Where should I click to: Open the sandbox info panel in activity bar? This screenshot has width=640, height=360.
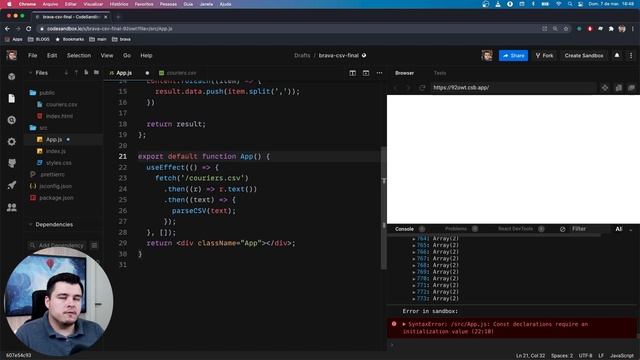11,77
